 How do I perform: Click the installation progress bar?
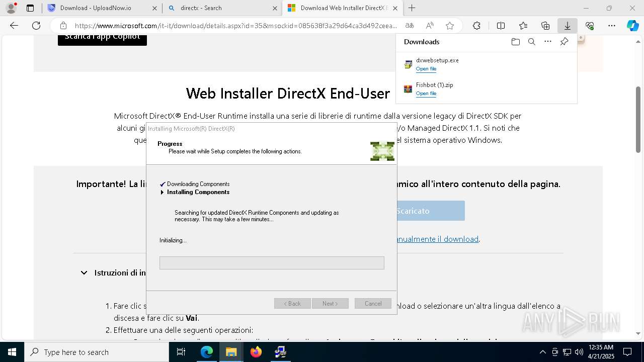tap(272, 263)
